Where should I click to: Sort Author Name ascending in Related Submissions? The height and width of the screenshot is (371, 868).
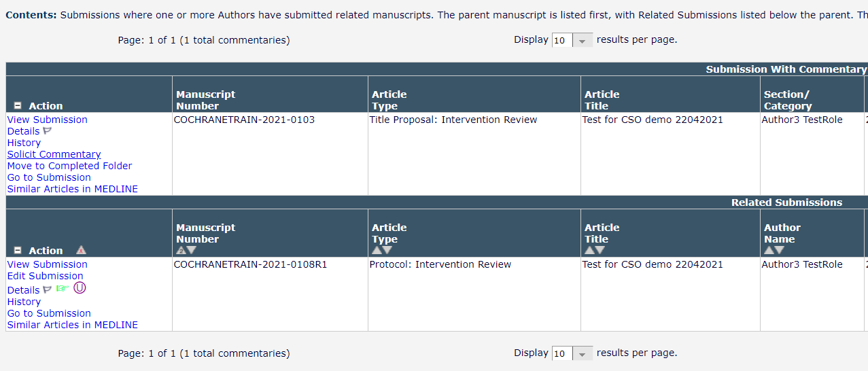(x=769, y=250)
